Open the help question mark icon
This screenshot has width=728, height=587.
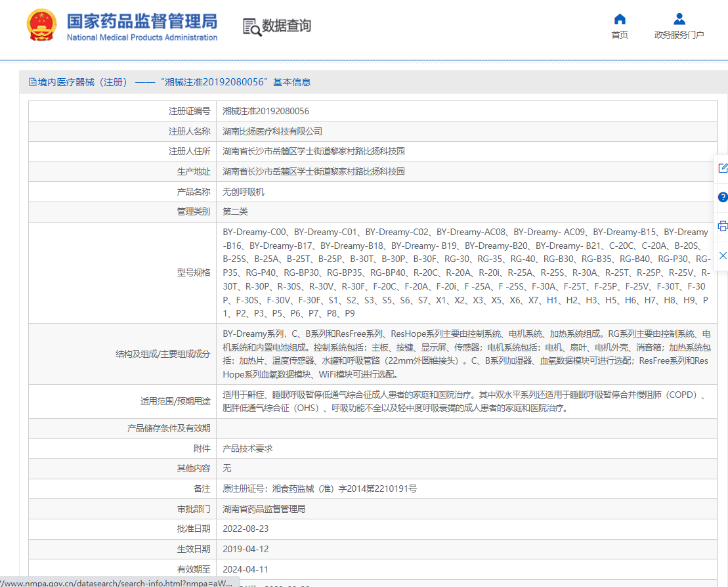pyautogui.click(x=723, y=197)
